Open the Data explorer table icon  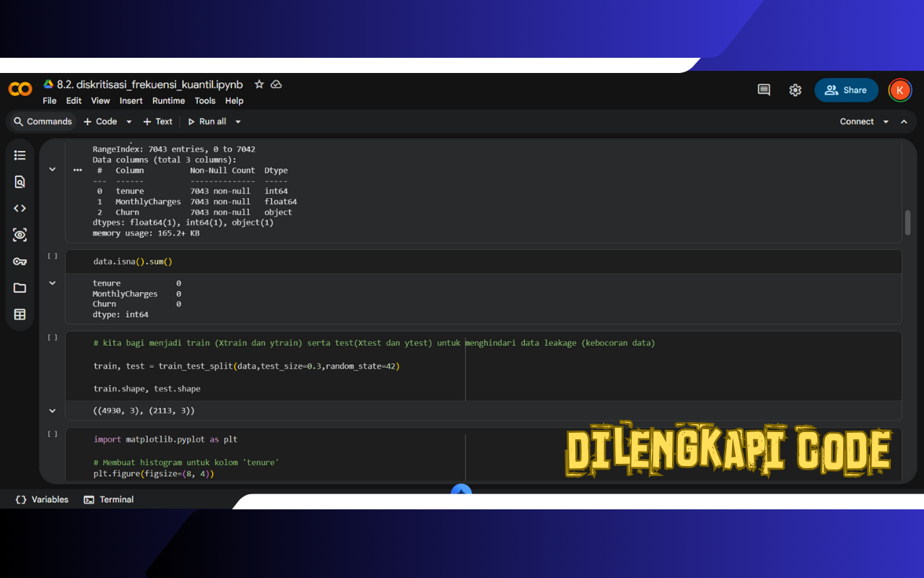coord(19,314)
